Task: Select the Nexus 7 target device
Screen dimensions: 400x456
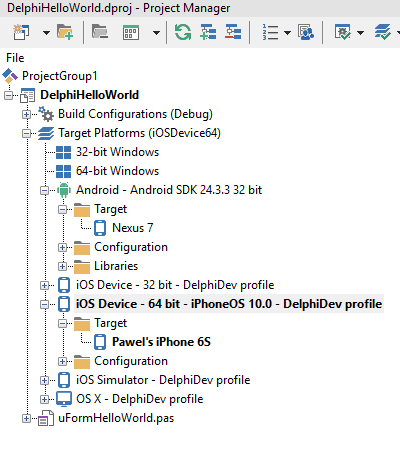Action: tap(133, 228)
